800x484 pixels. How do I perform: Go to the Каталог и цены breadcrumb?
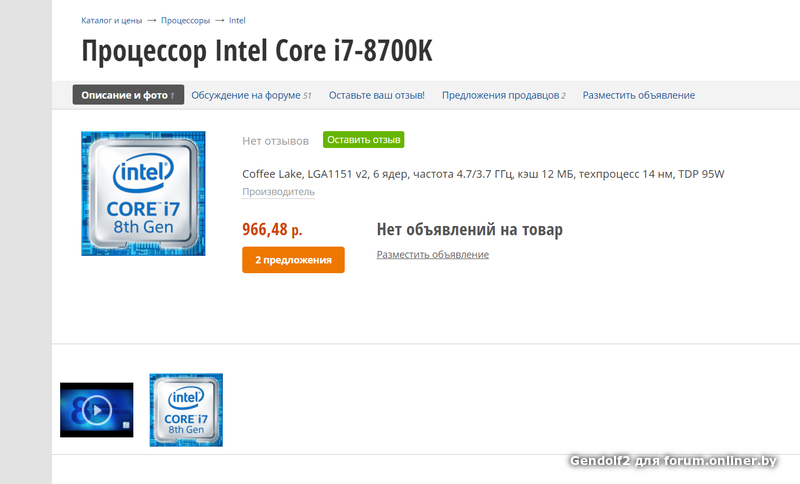coord(112,20)
